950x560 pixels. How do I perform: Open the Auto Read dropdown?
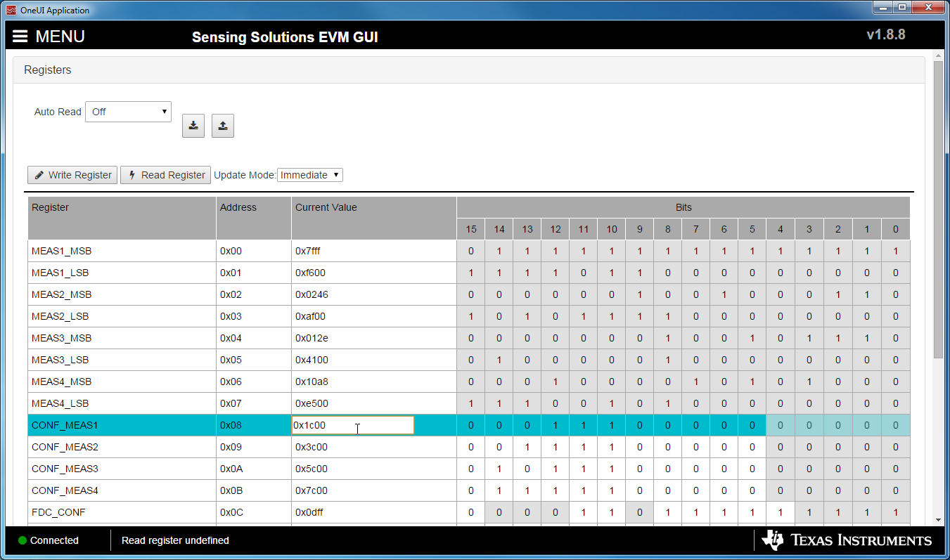[128, 111]
